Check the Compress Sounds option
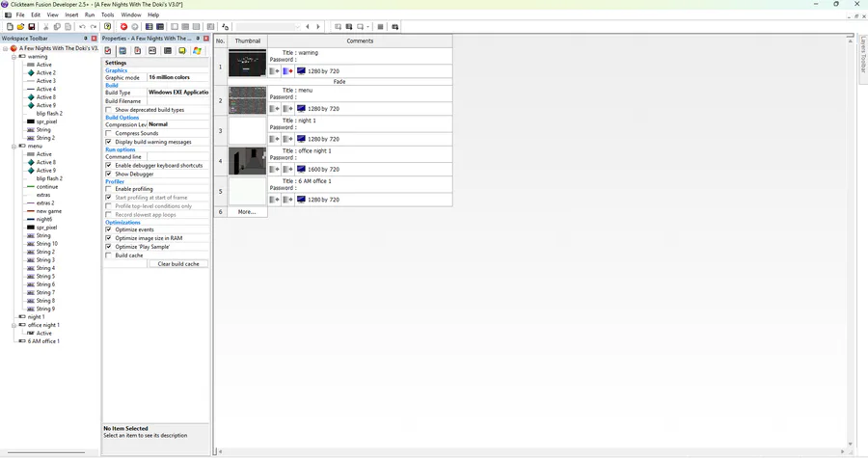Viewport: 868px width, 458px height. point(108,133)
